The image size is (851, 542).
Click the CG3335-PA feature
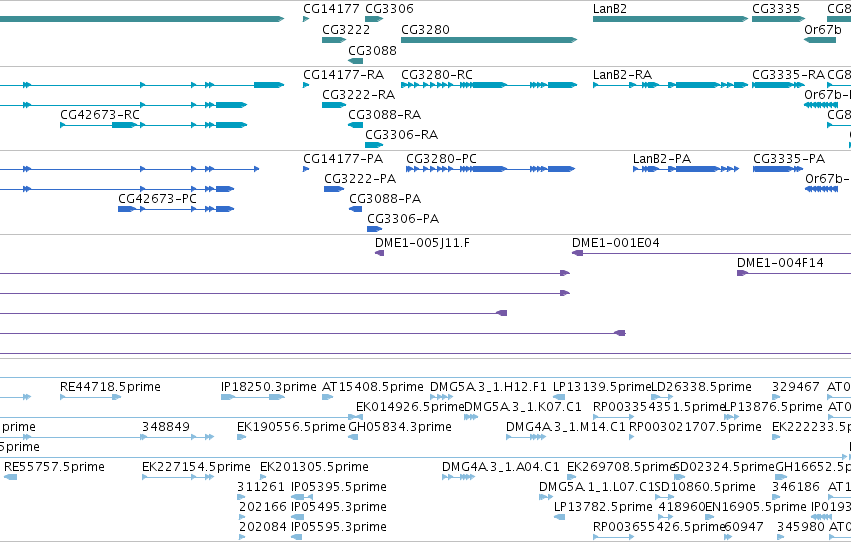(778, 169)
